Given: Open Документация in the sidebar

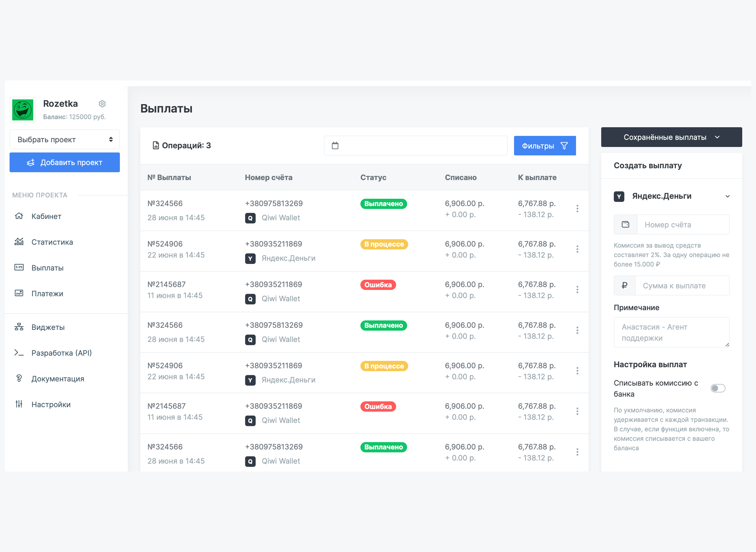Looking at the screenshot, I should pyautogui.click(x=58, y=379).
